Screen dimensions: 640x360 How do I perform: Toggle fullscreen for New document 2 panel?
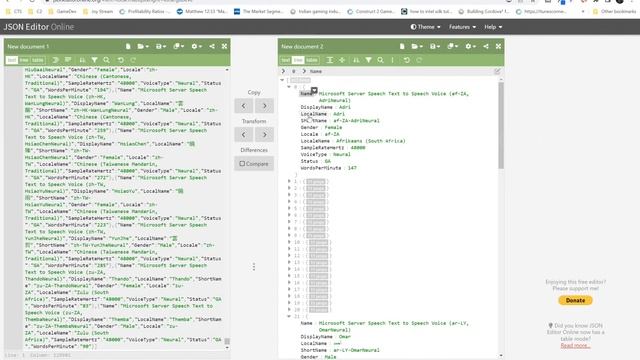coord(498,47)
